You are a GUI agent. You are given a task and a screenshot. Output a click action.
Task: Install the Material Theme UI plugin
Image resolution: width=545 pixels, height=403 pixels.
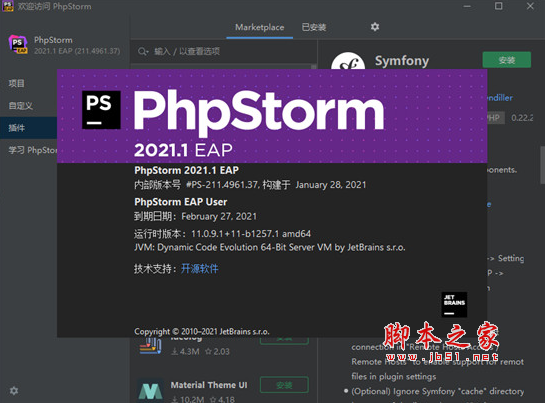284,385
